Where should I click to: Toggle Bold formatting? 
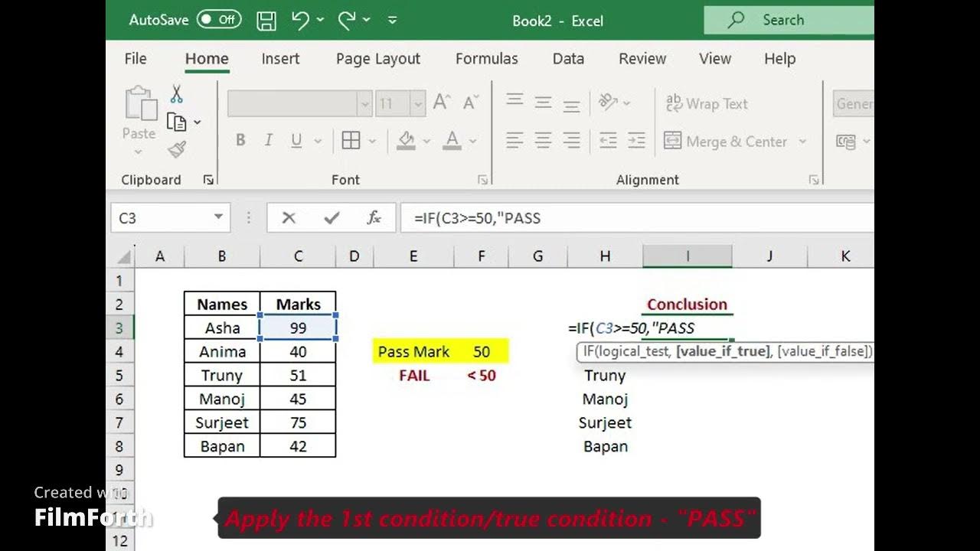coord(240,140)
